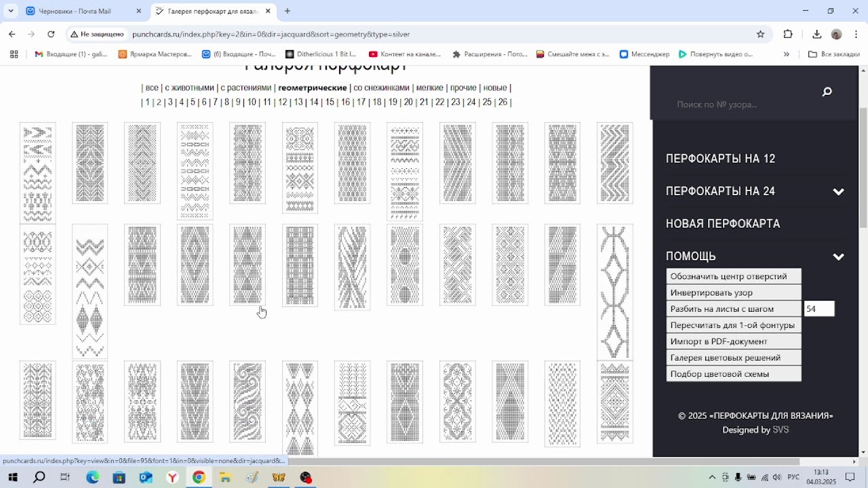Filter gallery by 'мелкие'
The height and width of the screenshot is (488, 868).
(430, 87)
